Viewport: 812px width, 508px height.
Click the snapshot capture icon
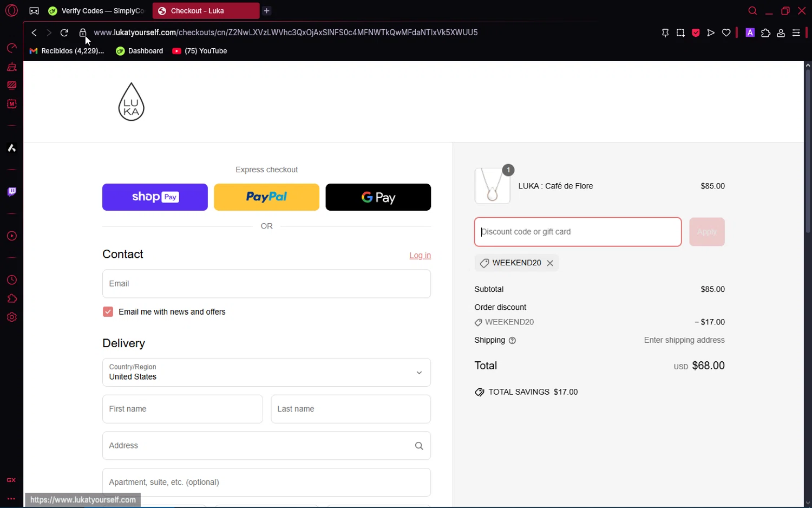point(680,33)
